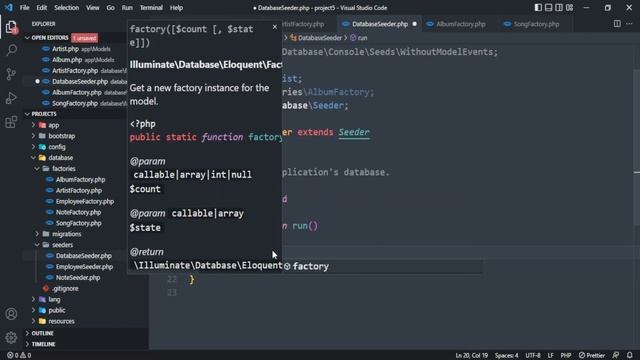Toggle primary side bar layout icon
This screenshot has width=640, height=360.
point(538,8)
